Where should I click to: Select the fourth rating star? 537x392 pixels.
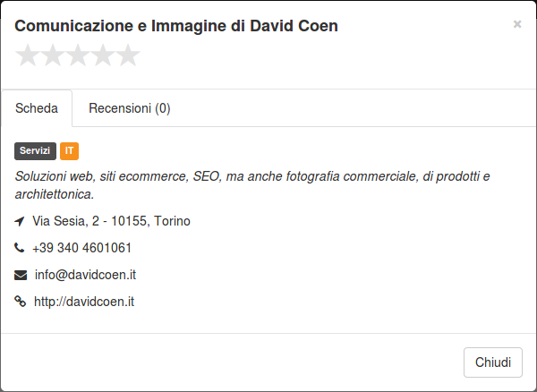(x=103, y=55)
